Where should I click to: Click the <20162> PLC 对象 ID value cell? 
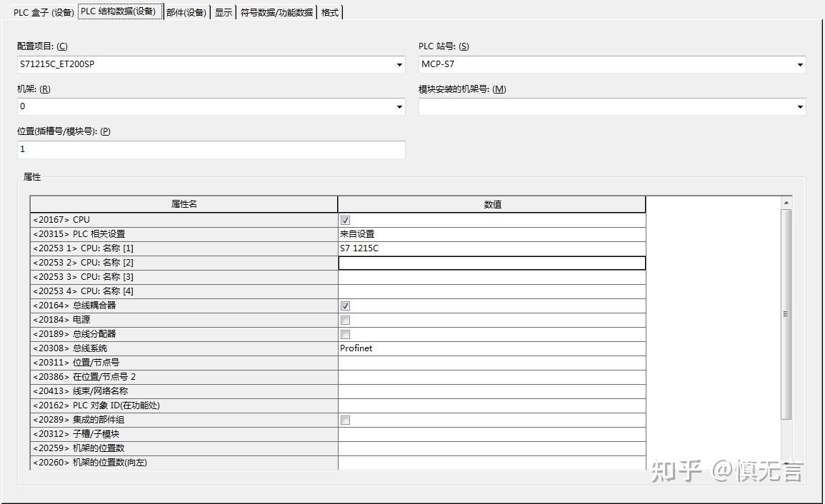pyautogui.click(x=491, y=405)
